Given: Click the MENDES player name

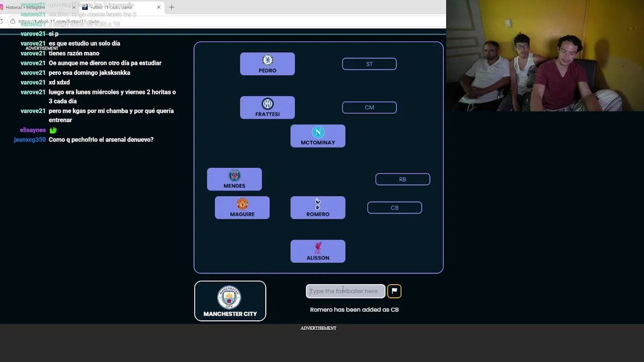Looking at the screenshot, I should pos(234,186).
